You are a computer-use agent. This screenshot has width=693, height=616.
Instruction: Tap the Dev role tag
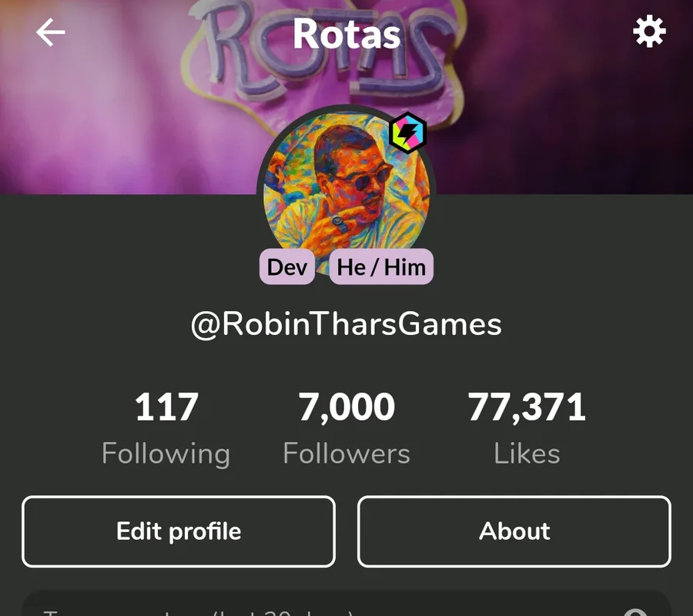tap(287, 267)
